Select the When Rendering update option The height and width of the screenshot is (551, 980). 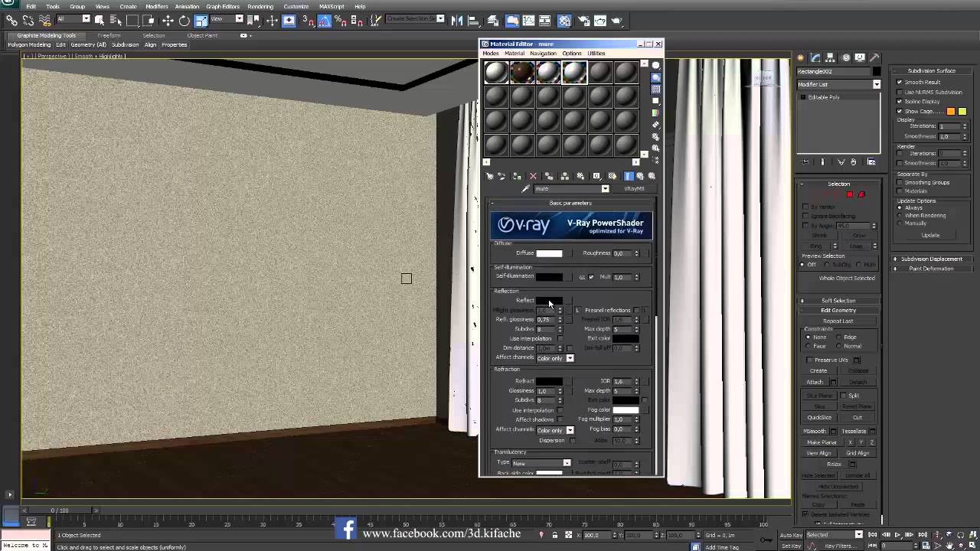pyautogui.click(x=900, y=216)
